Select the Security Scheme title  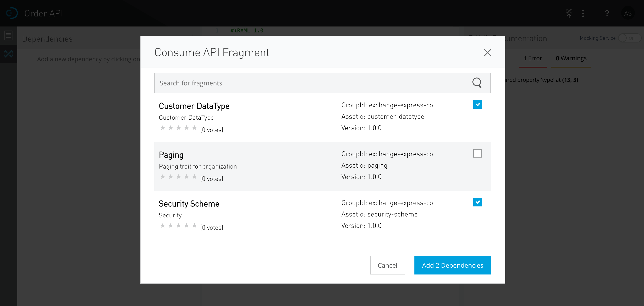click(189, 204)
